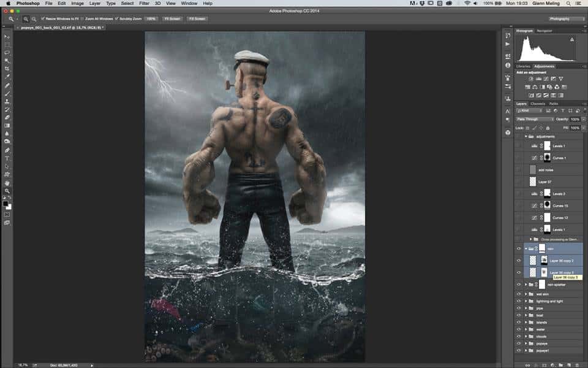Click the Fit Screen button
Screen dimensions: 588x368
pyautogui.click(x=171, y=19)
